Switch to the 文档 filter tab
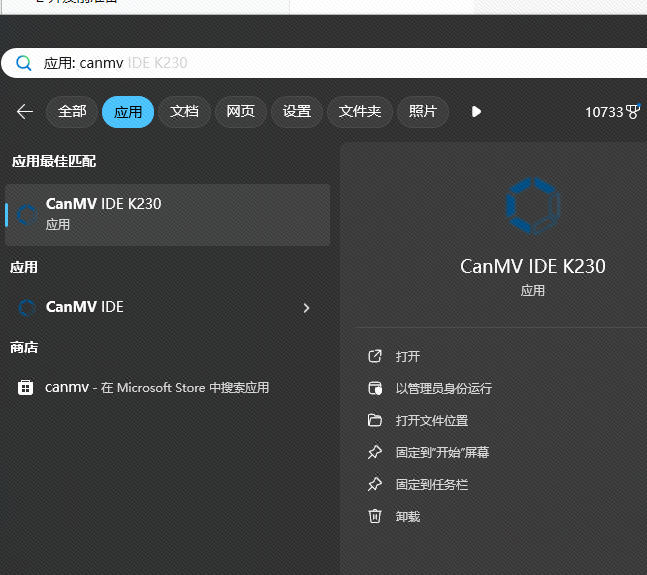The image size is (647, 575). coord(184,111)
